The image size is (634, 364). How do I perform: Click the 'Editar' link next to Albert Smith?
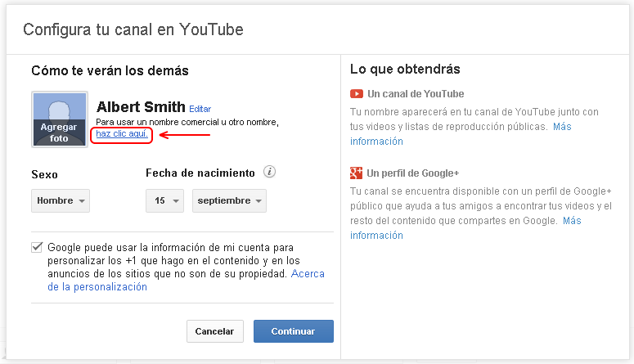[200, 109]
